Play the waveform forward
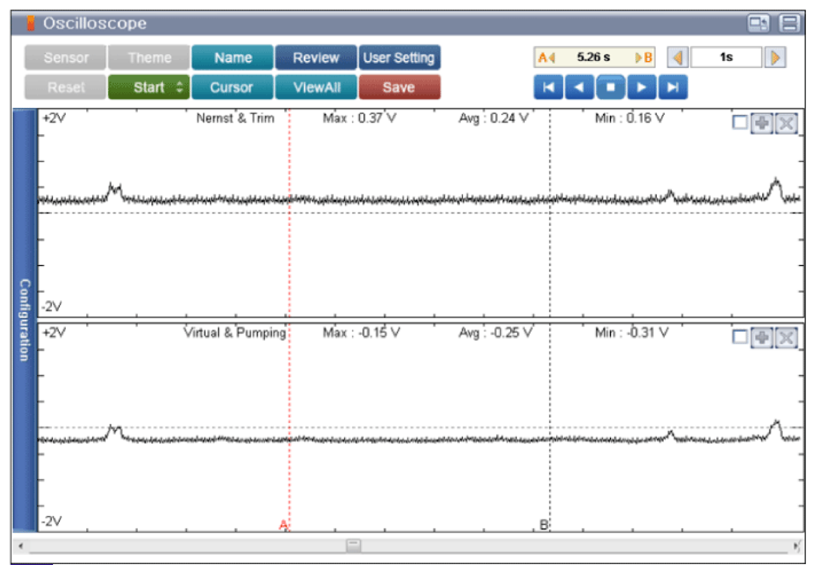The height and width of the screenshot is (574, 816). tap(641, 87)
